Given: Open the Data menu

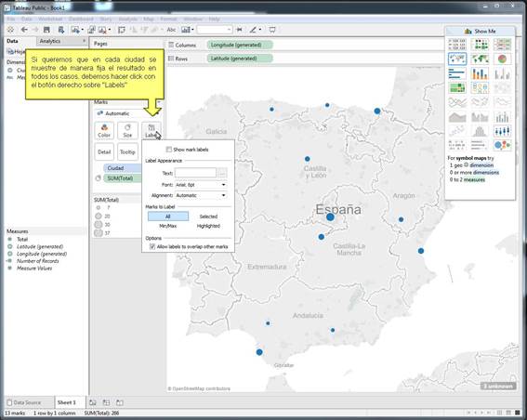Looking at the screenshot, I should (x=26, y=19).
